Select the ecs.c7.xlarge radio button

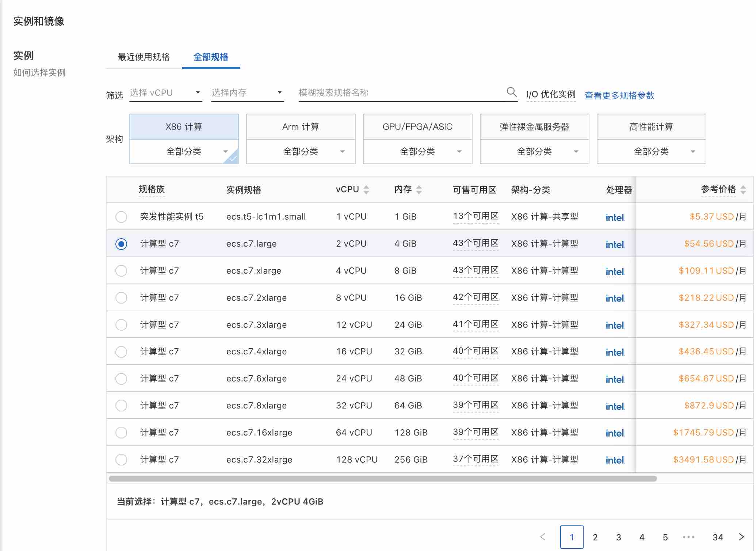pos(121,271)
